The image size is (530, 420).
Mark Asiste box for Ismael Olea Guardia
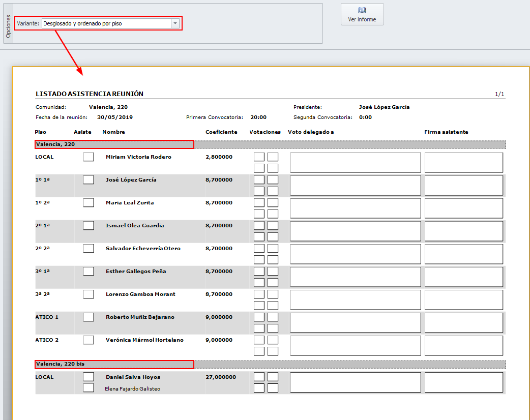tap(89, 225)
